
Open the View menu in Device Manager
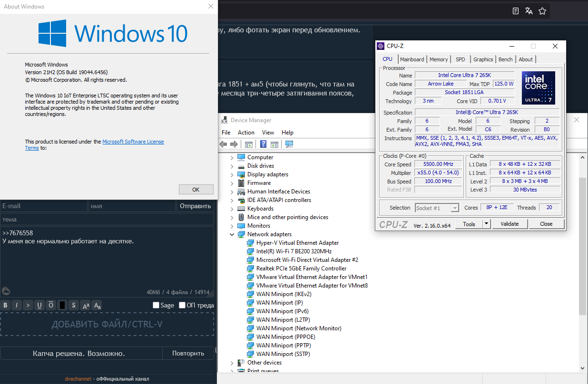tap(268, 133)
